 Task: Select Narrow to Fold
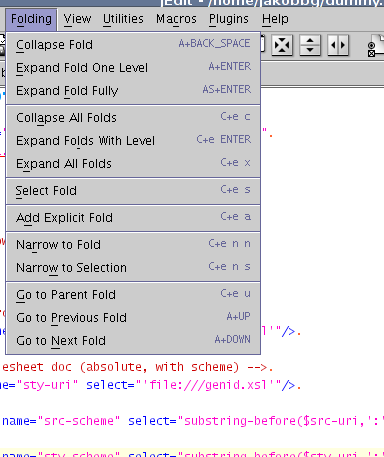click(133, 245)
